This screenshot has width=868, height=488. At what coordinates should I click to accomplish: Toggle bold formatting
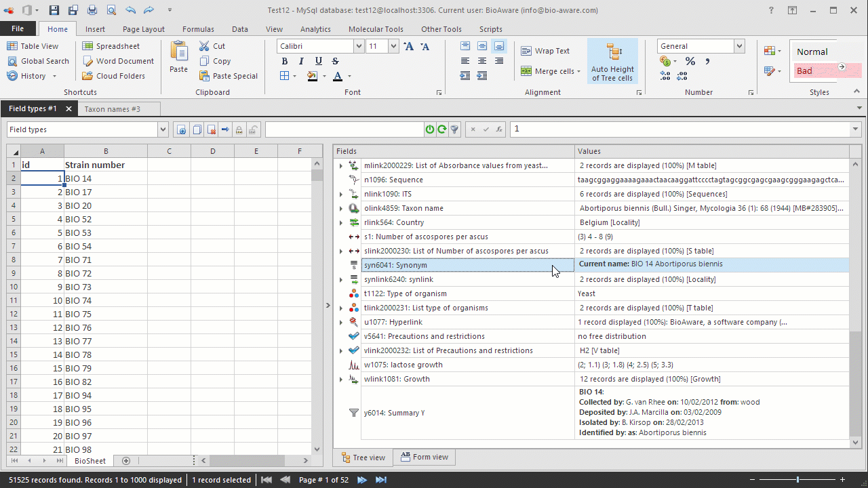pos(284,61)
